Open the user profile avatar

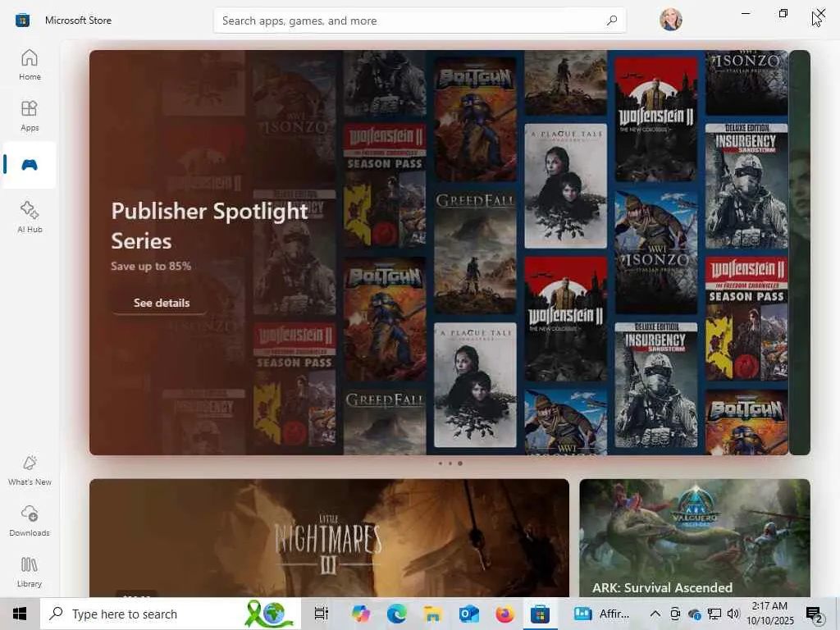click(671, 20)
